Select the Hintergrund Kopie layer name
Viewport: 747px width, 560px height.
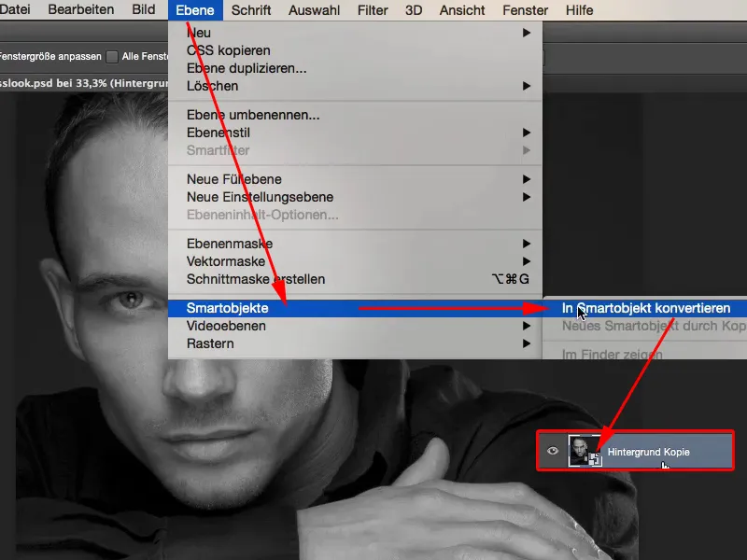pos(648,452)
